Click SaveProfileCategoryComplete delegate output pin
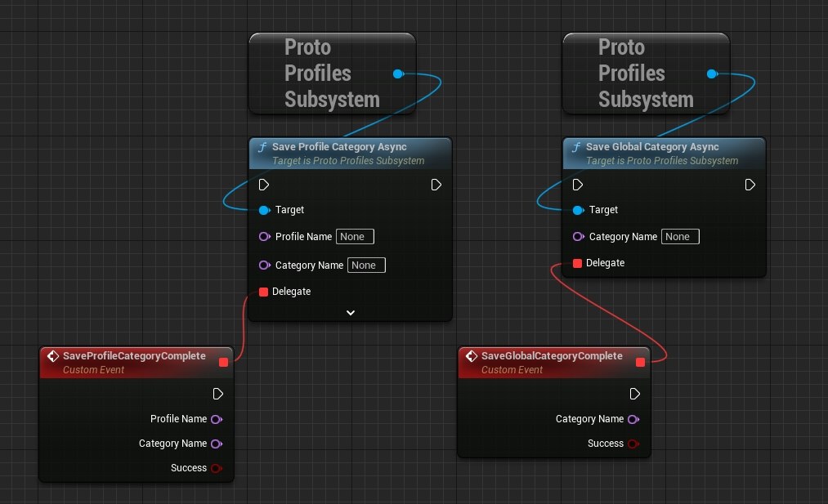Viewport: 828px width, 504px height. (x=222, y=362)
